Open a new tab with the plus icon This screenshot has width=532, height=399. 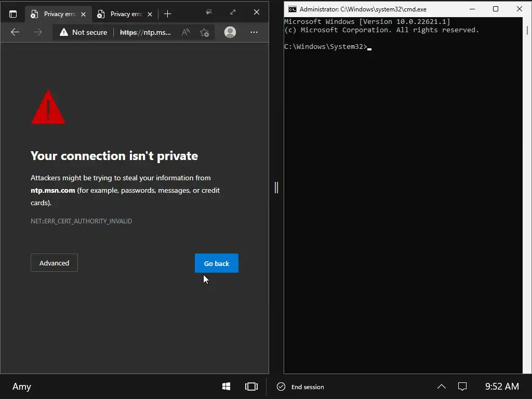click(167, 14)
